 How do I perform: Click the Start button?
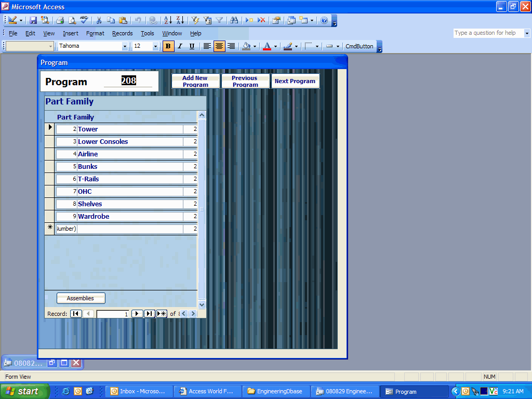coord(24,392)
